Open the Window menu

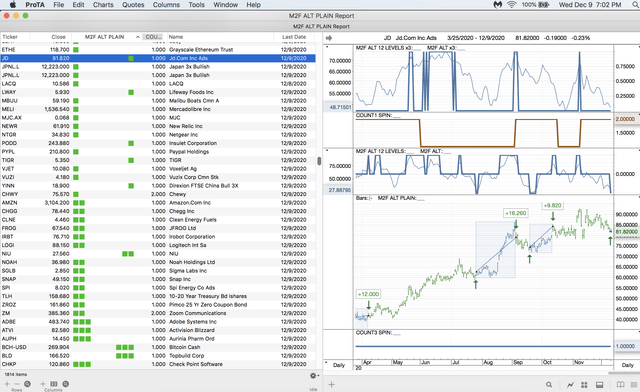tap(226, 5)
